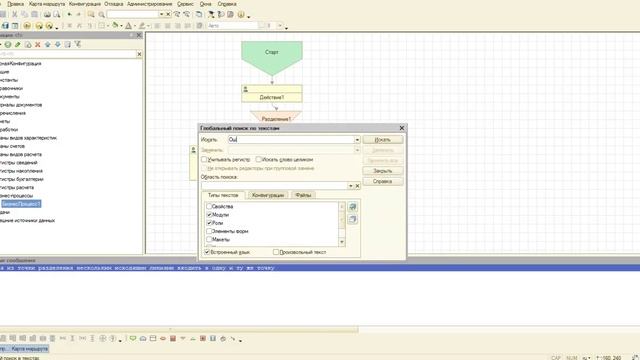This screenshot has height=360, width=640.
Task: Clear the configuration tree search field
Action: (139, 54)
